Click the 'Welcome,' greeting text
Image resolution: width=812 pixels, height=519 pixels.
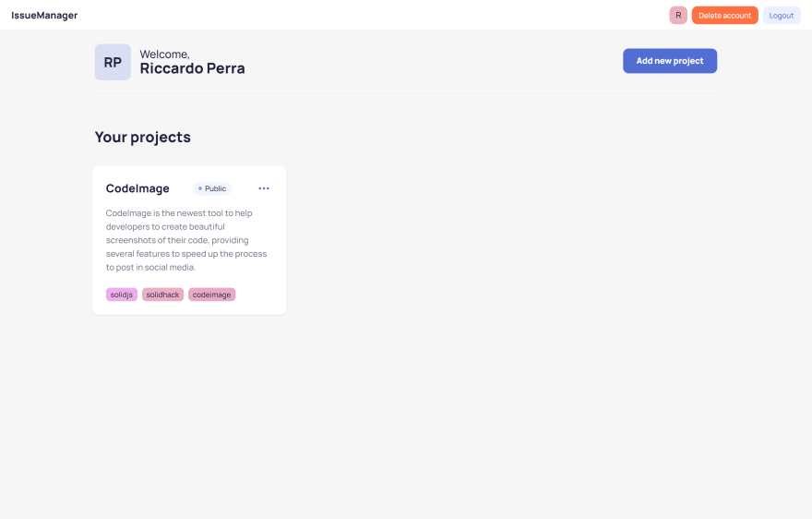[164, 54]
